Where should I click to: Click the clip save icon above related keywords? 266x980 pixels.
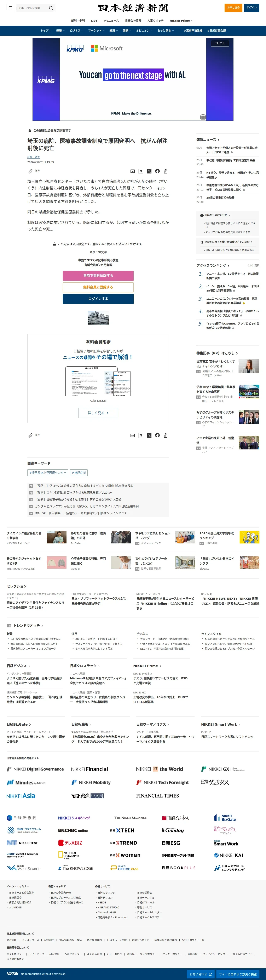click(30, 435)
